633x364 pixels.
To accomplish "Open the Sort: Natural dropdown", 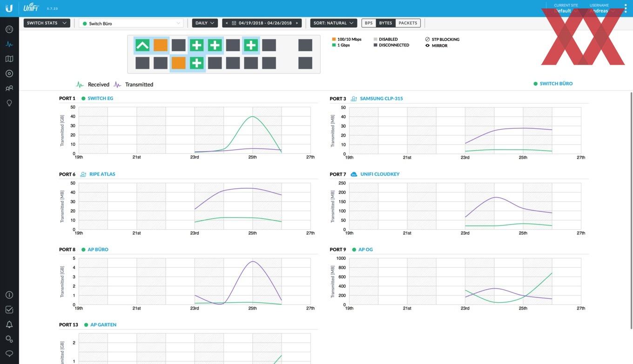I will point(334,23).
